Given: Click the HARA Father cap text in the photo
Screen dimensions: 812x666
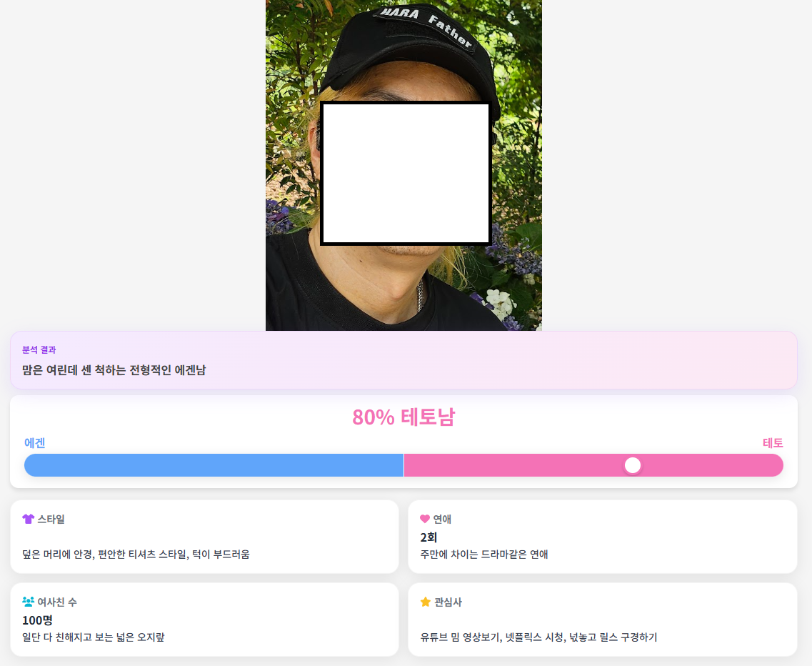Looking at the screenshot, I should coord(426,26).
